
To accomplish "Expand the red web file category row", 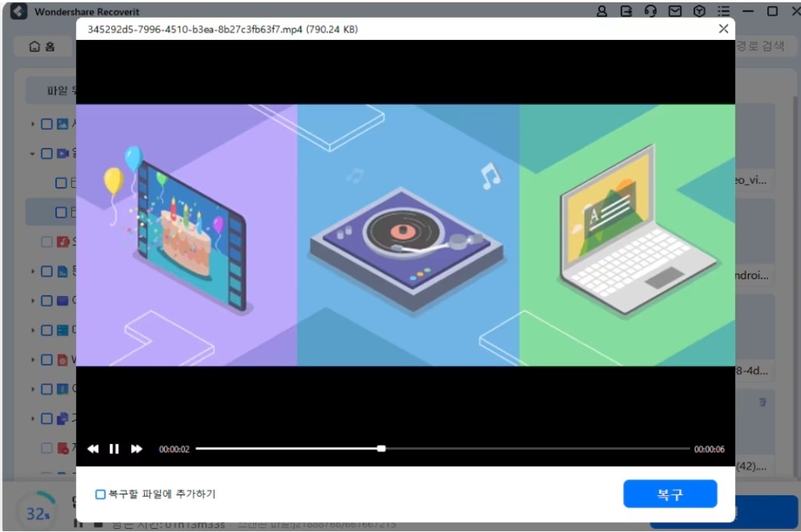I will [x=33, y=360].
